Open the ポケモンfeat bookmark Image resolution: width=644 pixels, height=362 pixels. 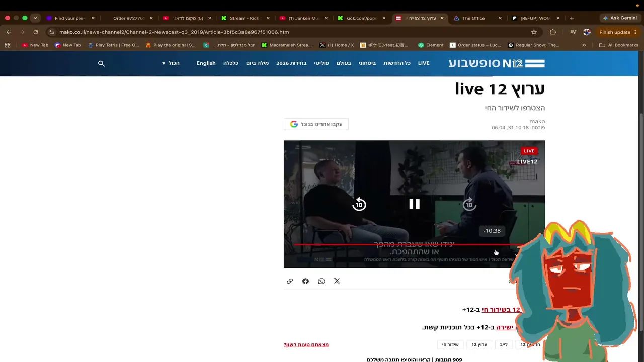click(x=384, y=45)
